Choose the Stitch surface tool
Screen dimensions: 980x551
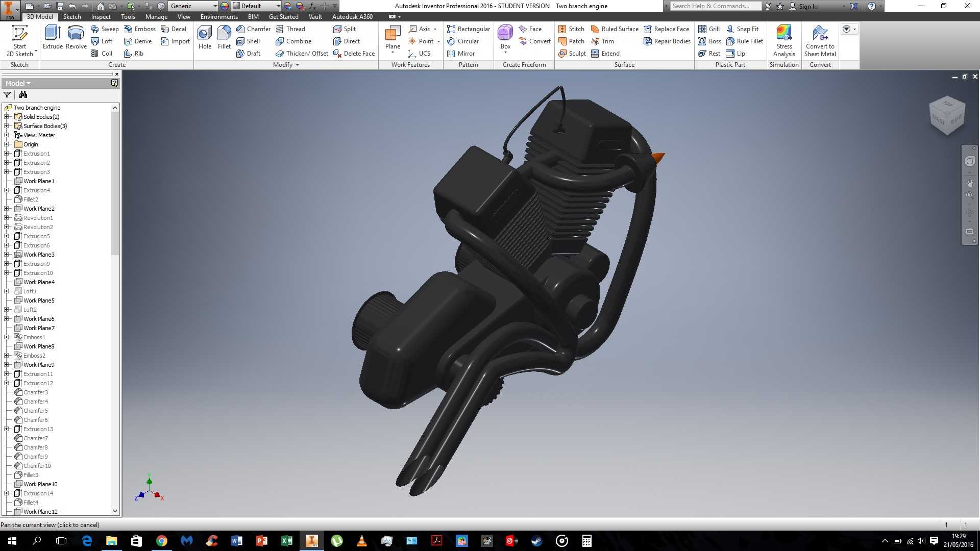(x=571, y=29)
